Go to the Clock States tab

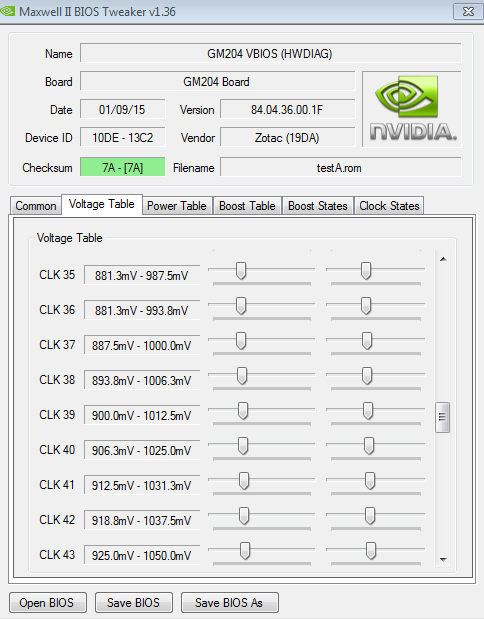(x=389, y=206)
